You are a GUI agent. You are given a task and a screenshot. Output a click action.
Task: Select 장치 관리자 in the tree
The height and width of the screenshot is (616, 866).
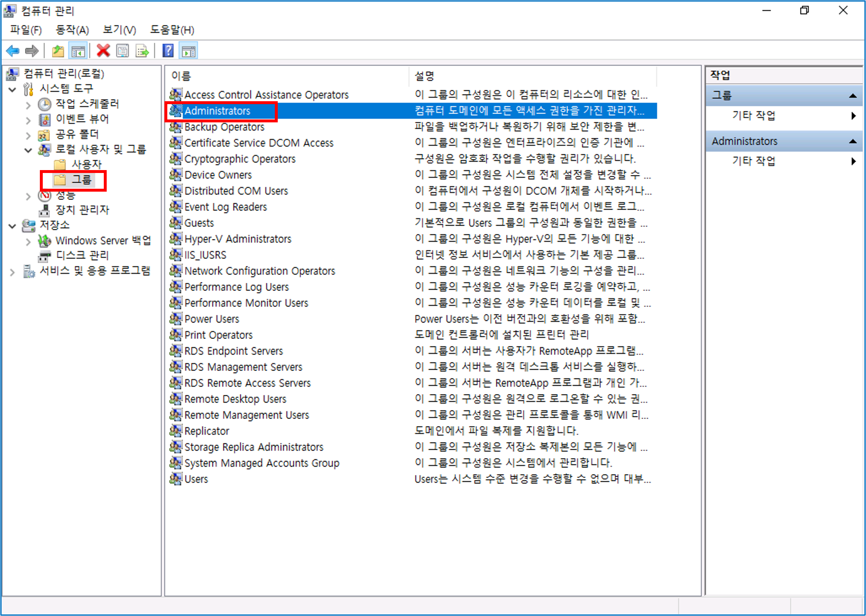coord(82,210)
